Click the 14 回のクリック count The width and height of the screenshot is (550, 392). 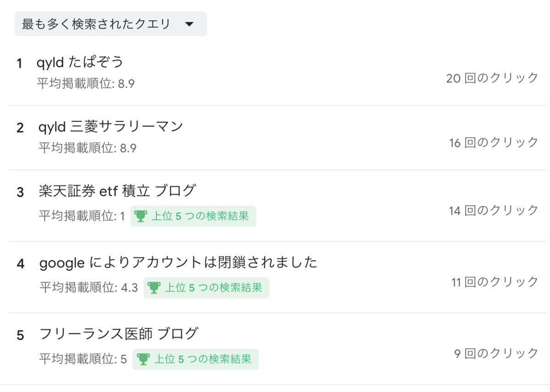click(x=494, y=210)
